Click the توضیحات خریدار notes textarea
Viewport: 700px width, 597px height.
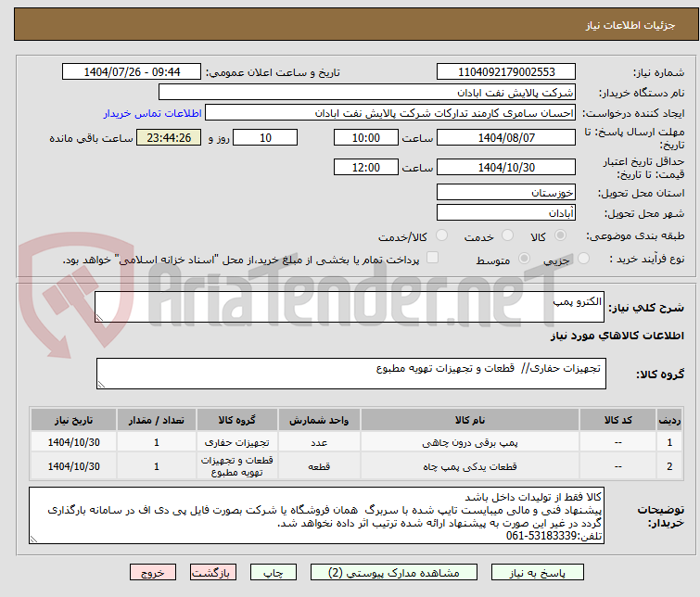click(x=316, y=515)
